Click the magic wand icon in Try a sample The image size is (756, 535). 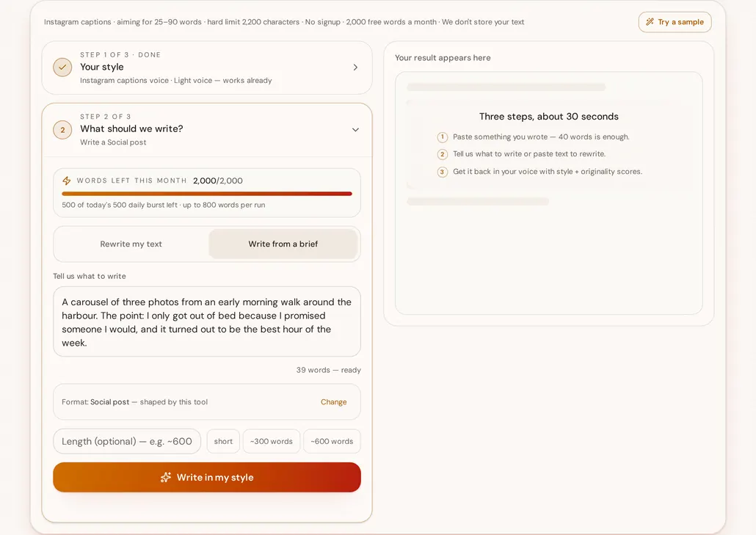[x=650, y=22]
